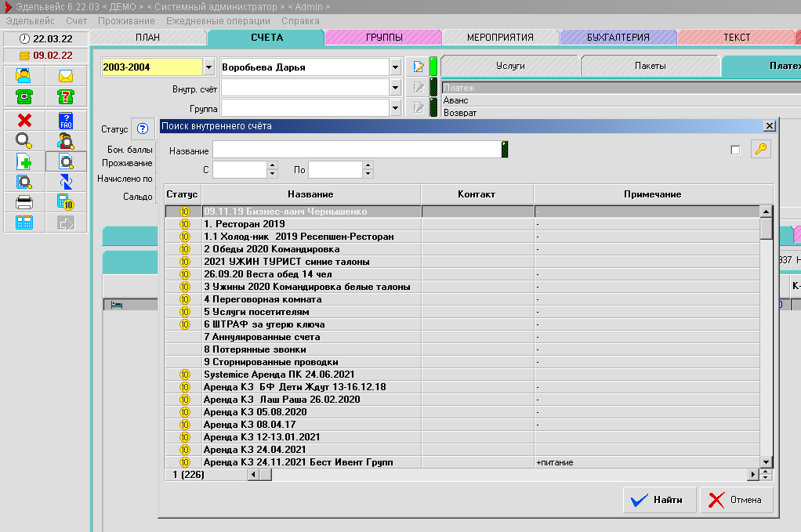Click the yellow envelope messages icon
This screenshot has width=801, height=532.
tap(66, 76)
